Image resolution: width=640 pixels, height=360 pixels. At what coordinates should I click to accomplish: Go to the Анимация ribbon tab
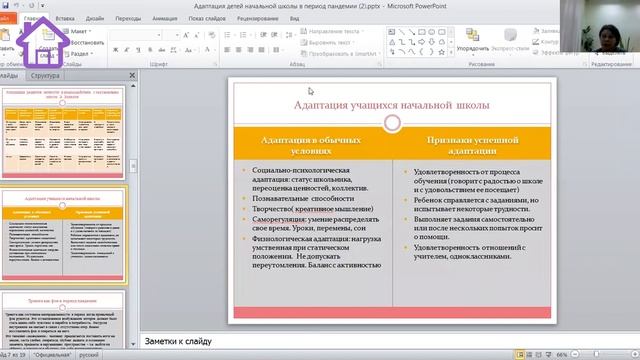point(164,18)
